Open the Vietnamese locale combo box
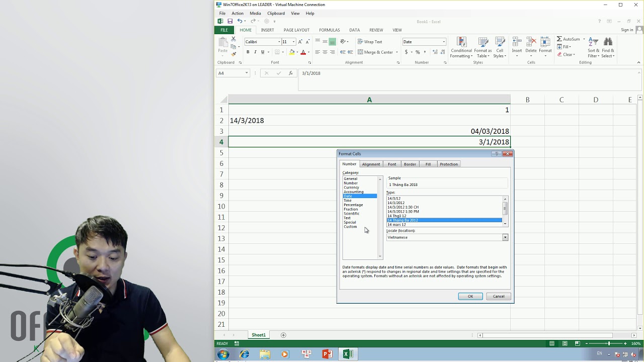The image size is (644, 362). click(x=447, y=237)
